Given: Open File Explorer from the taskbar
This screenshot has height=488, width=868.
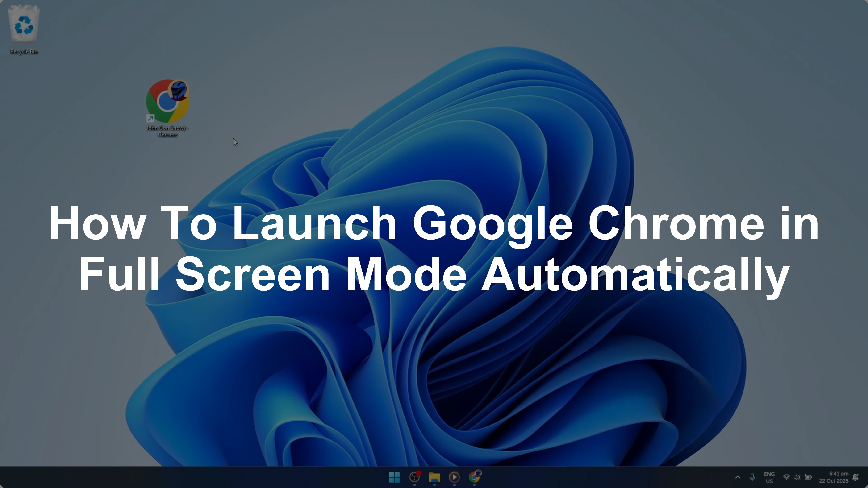Looking at the screenshot, I should [434, 477].
